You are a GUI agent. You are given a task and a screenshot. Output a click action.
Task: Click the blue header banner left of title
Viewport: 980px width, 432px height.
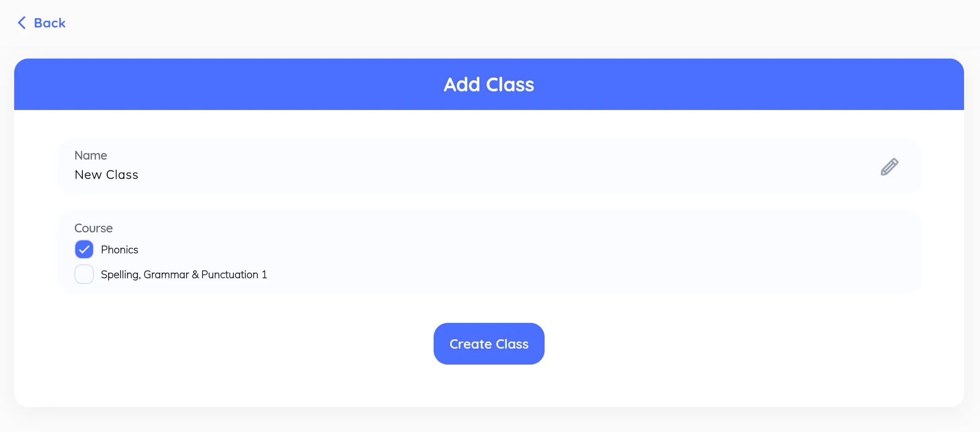pos(222,84)
